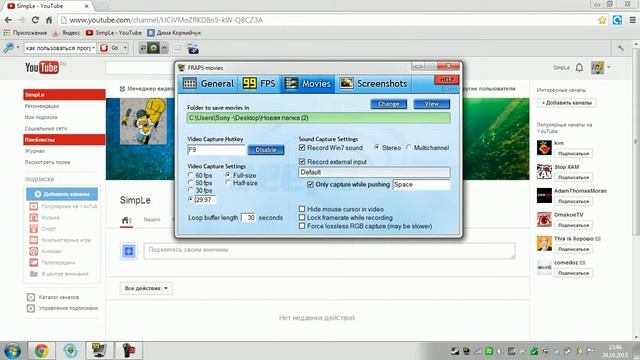
Task: Open YouTube notifications bell
Action: point(579,67)
